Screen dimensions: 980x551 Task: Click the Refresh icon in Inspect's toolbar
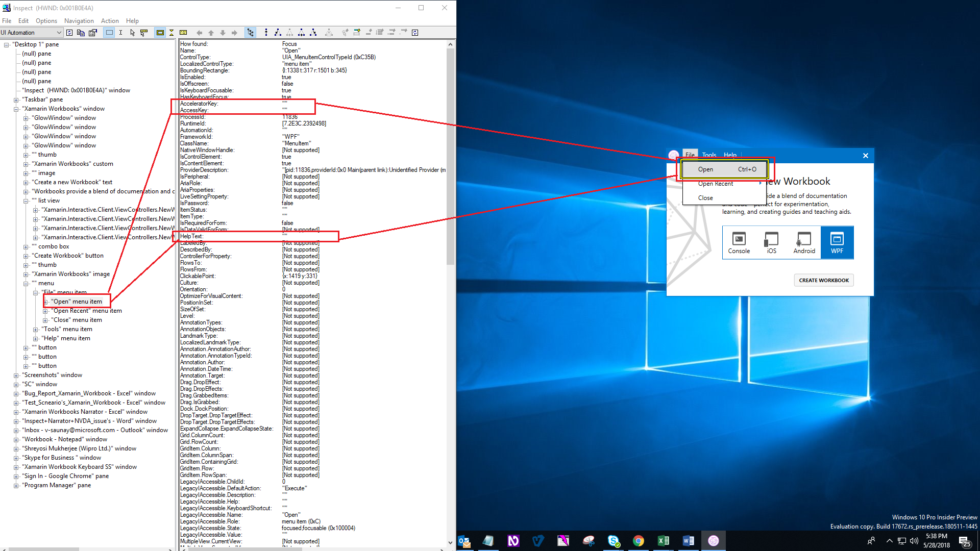(69, 32)
